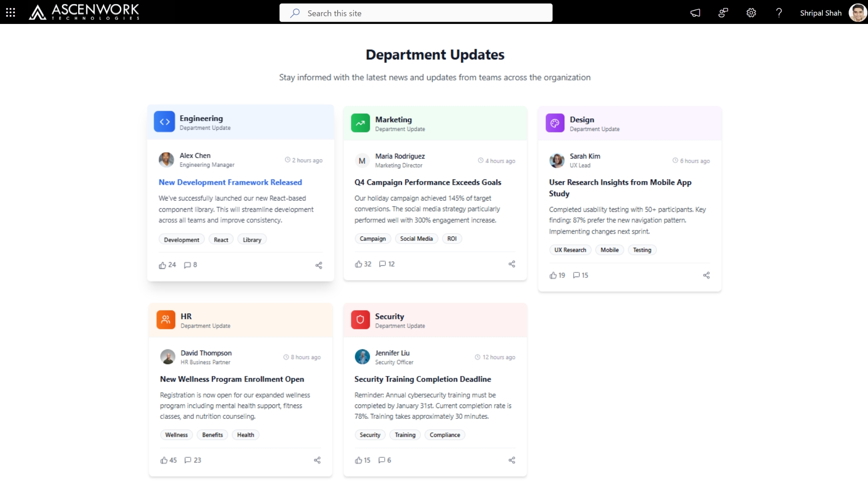Open Security Training Completion Deadline article

pos(422,379)
